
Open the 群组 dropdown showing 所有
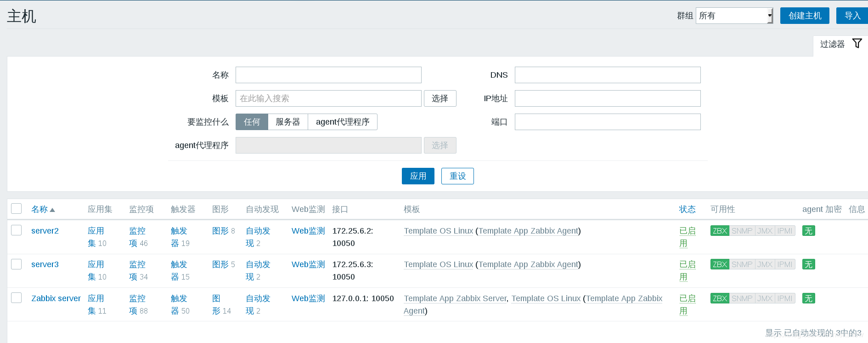[x=734, y=16]
